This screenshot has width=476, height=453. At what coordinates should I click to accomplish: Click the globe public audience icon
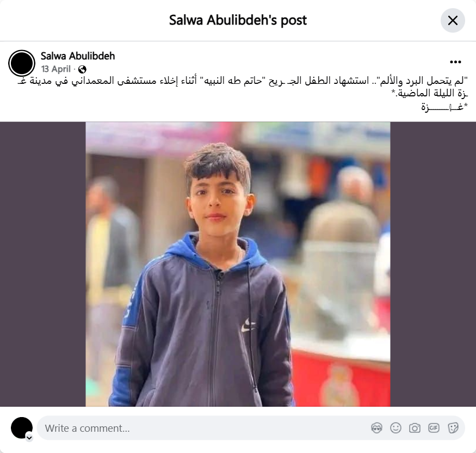[82, 70]
